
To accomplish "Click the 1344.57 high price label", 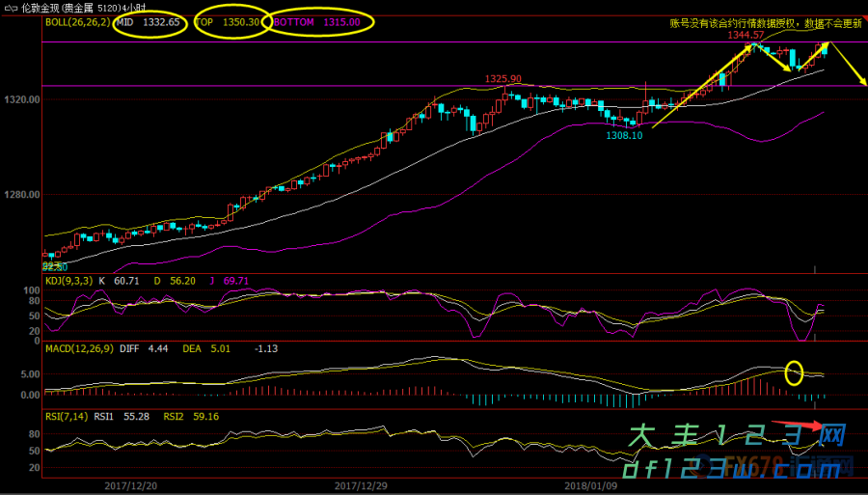I will [746, 35].
